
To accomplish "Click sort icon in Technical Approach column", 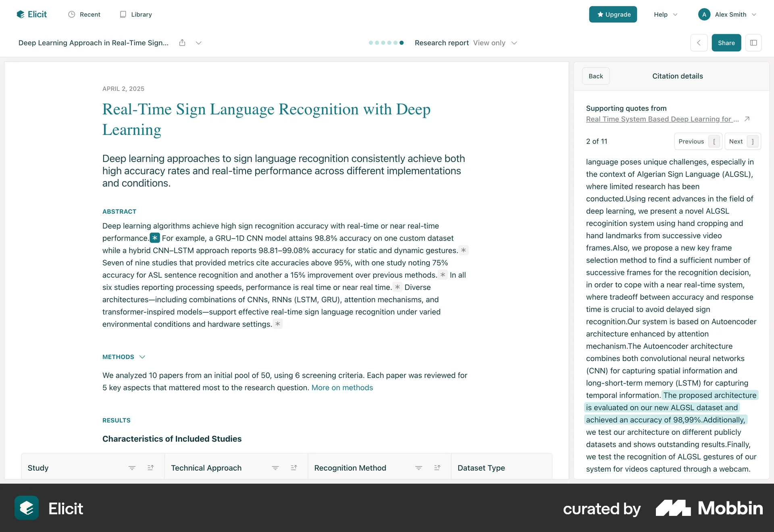I will coord(294,468).
